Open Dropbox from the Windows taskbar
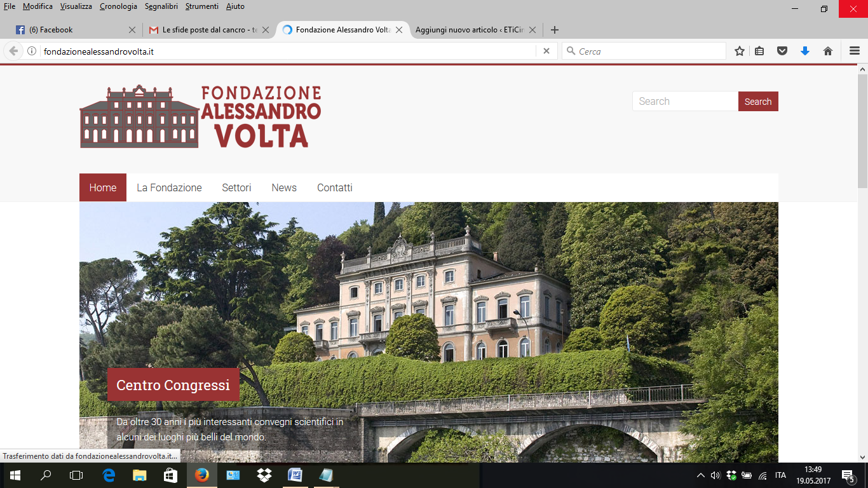868x488 pixels. 264,475
